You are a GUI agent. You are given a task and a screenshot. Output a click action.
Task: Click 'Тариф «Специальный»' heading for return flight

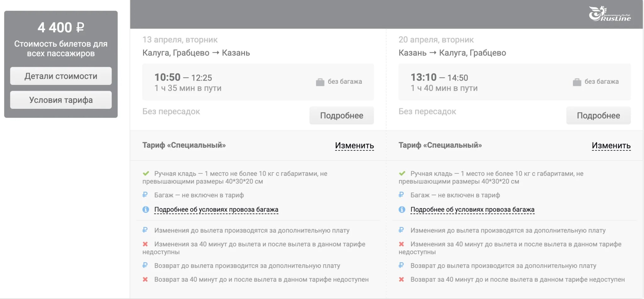click(440, 145)
